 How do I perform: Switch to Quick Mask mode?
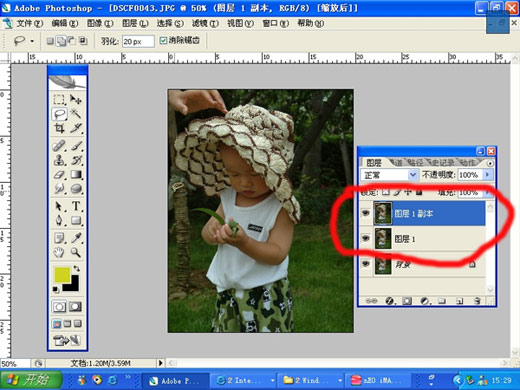point(75,307)
